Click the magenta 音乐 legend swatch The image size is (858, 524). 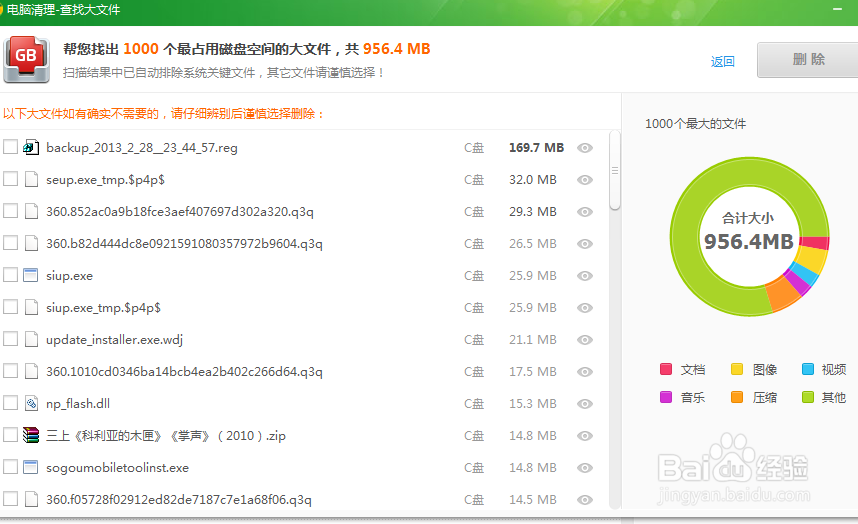tap(666, 397)
